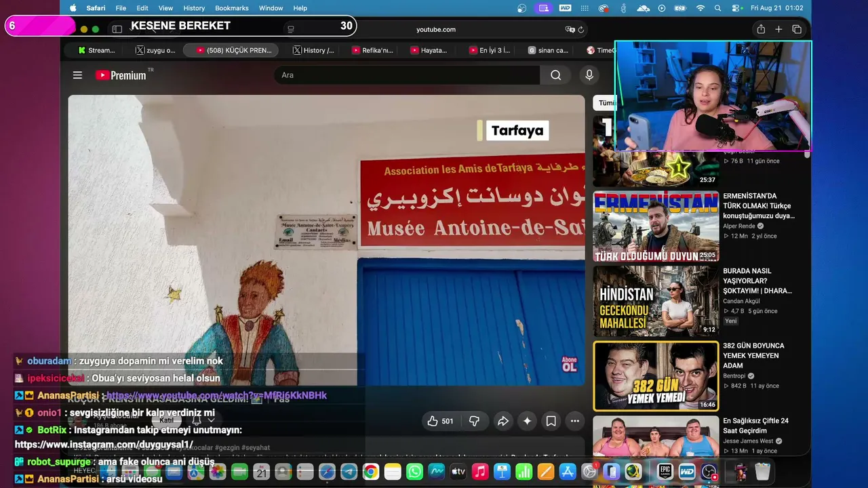This screenshot has height=488, width=868.
Task: Visit the Bentropi channel link
Action: click(x=734, y=375)
